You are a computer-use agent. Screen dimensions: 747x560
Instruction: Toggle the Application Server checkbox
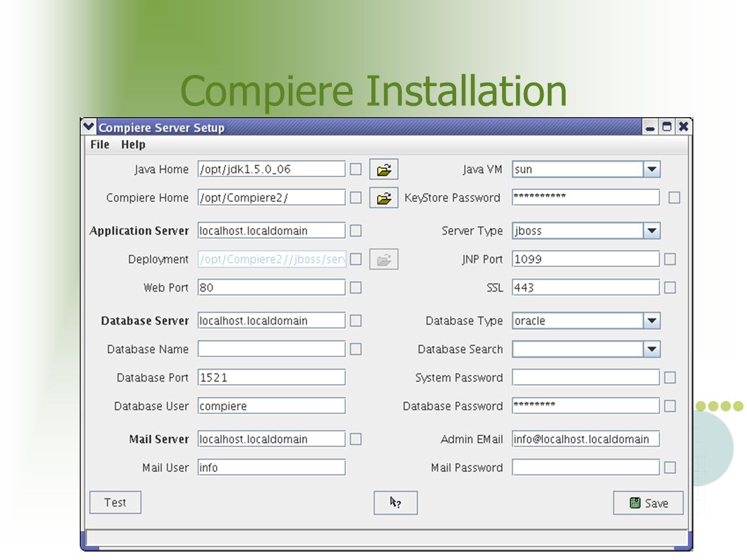tap(355, 231)
